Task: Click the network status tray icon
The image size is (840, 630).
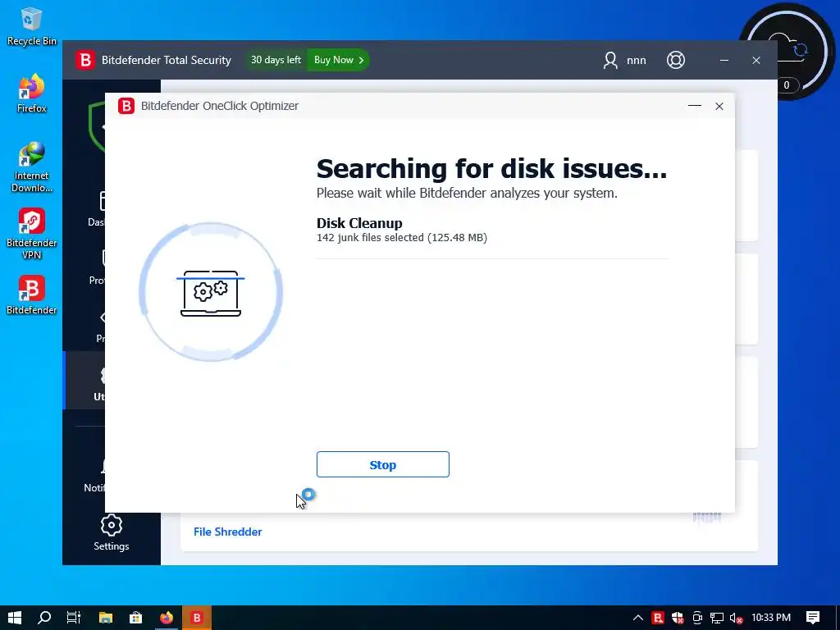Action: click(717, 618)
